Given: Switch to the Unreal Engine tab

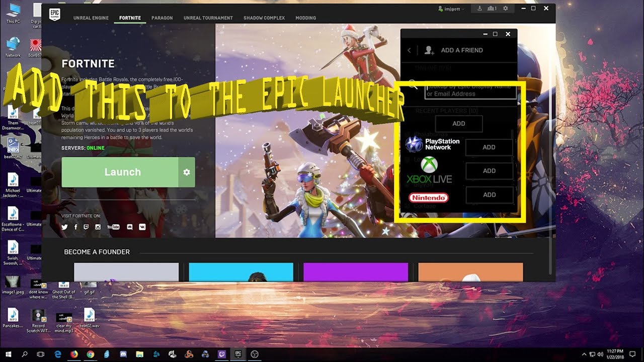Looking at the screenshot, I should pyautogui.click(x=91, y=18).
